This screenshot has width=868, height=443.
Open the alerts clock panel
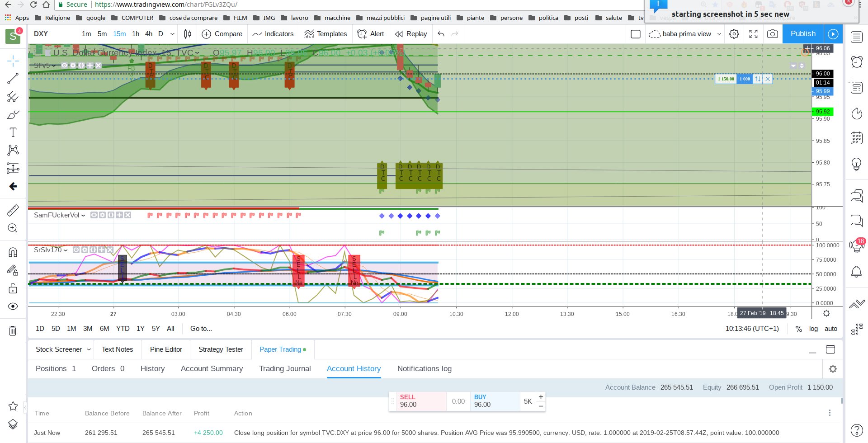(857, 61)
